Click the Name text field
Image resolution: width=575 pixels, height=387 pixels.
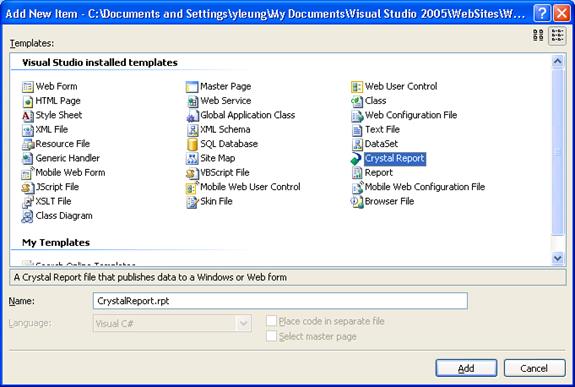[280, 301]
